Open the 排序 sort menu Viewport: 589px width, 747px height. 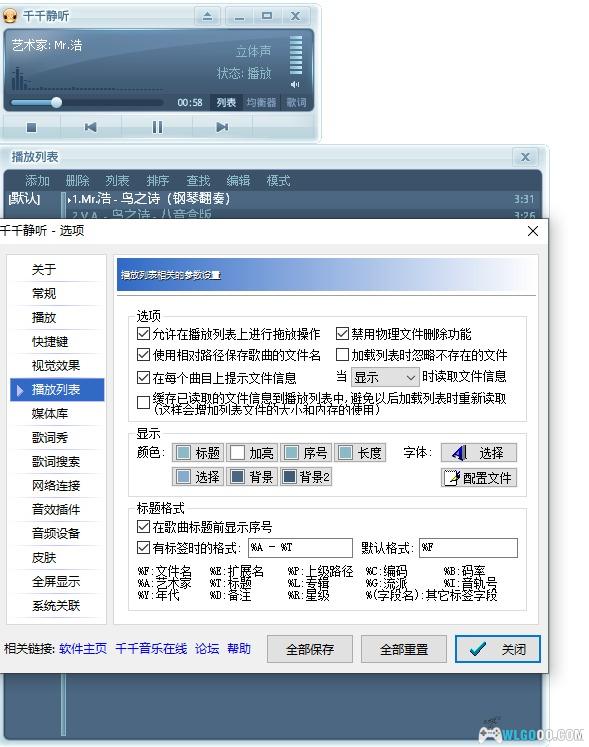pyautogui.click(x=158, y=181)
